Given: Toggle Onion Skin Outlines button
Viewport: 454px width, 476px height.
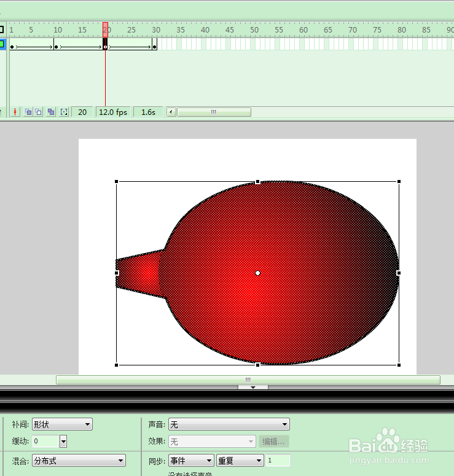Looking at the screenshot, I should click(39, 112).
